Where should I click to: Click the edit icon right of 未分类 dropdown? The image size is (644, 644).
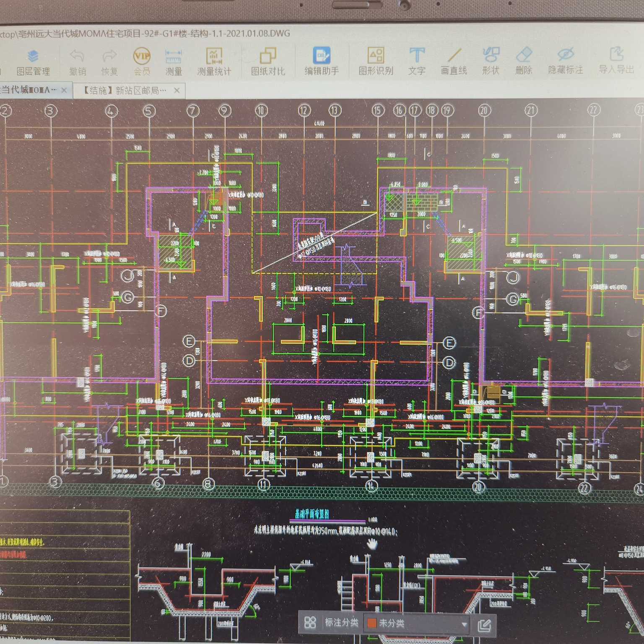pyautogui.click(x=484, y=626)
